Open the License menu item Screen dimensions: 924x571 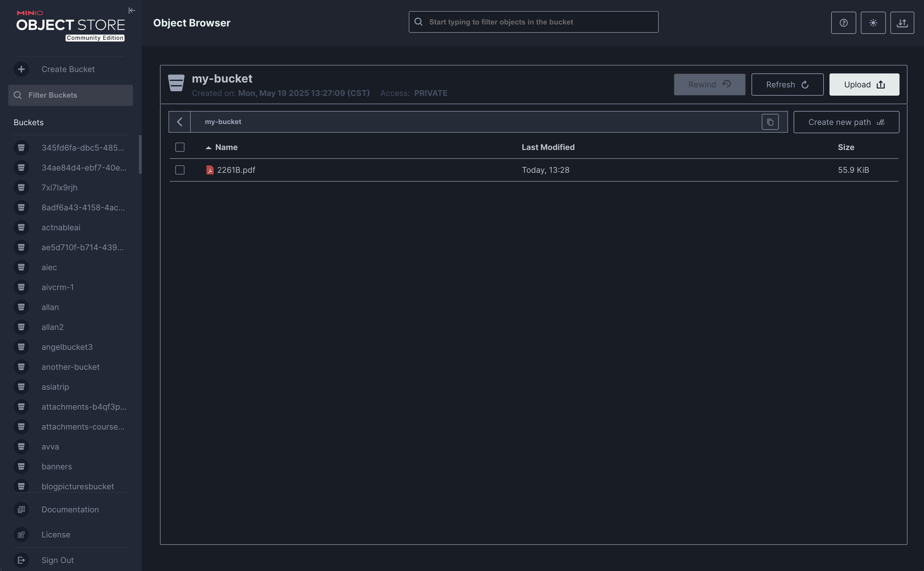(x=56, y=534)
